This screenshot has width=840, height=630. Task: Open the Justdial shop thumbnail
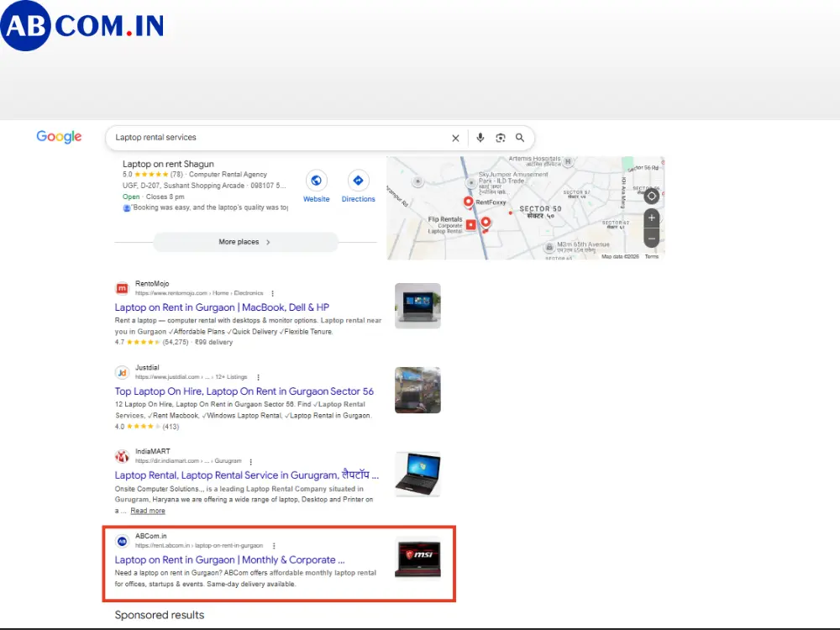[x=417, y=390]
